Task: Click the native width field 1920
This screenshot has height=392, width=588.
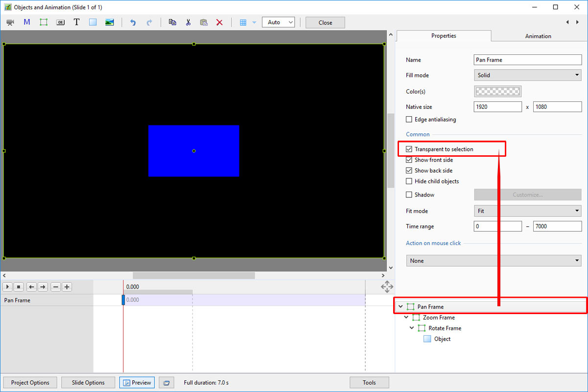Action: pyautogui.click(x=498, y=107)
